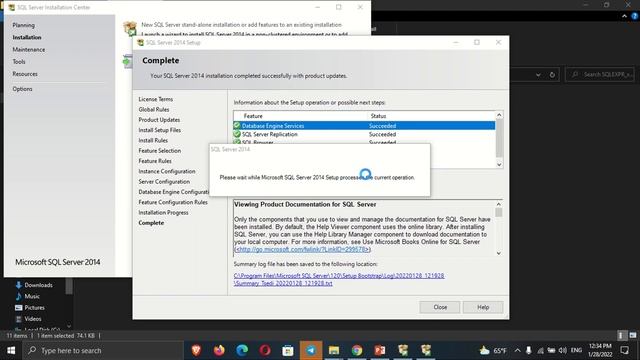Switch File Explorer to large icons view
The width and height of the screenshot is (640, 360).
click(x=633, y=336)
